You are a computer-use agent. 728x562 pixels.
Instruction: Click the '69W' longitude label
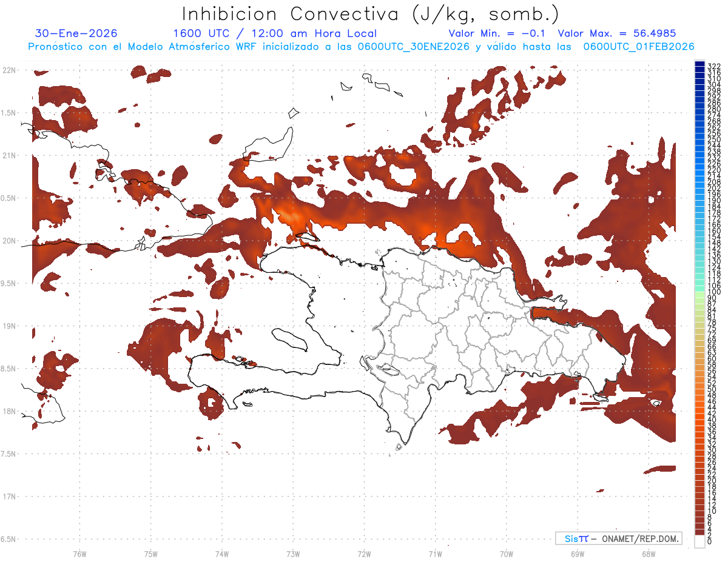[x=578, y=554]
